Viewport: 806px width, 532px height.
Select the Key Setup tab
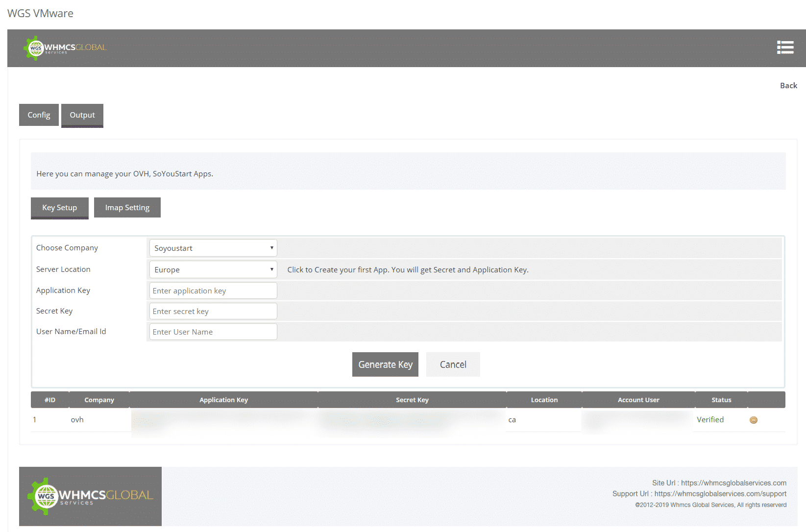(59, 208)
